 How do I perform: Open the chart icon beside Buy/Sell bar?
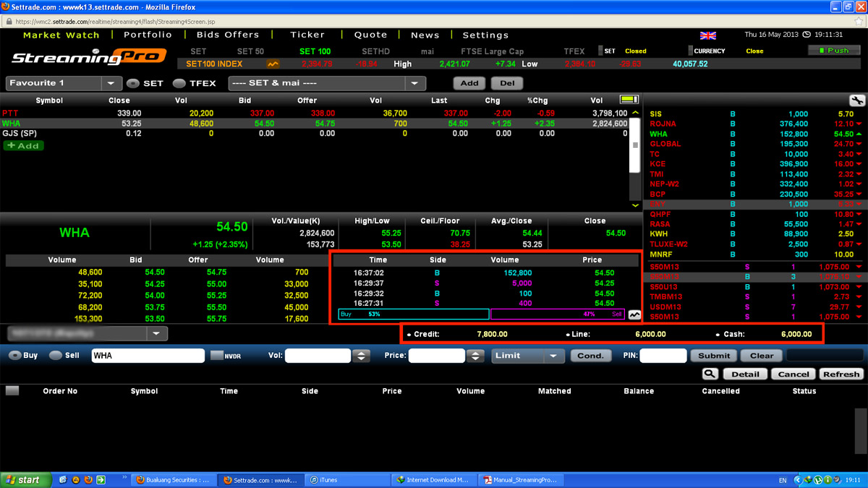point(634,315)
